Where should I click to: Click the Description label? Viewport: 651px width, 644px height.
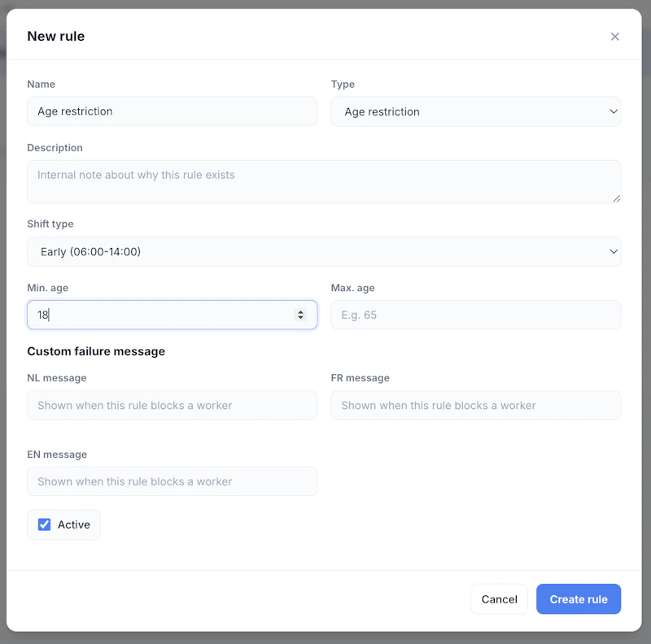tap(55, 148)
